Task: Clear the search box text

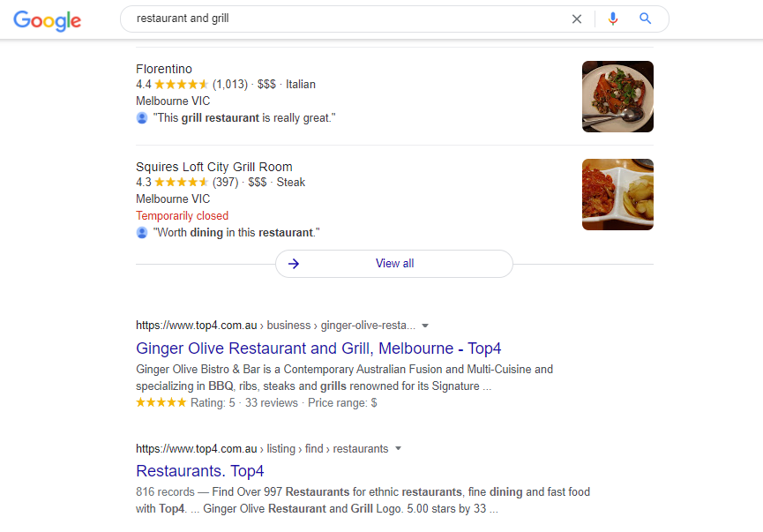Action: (577, 19)
